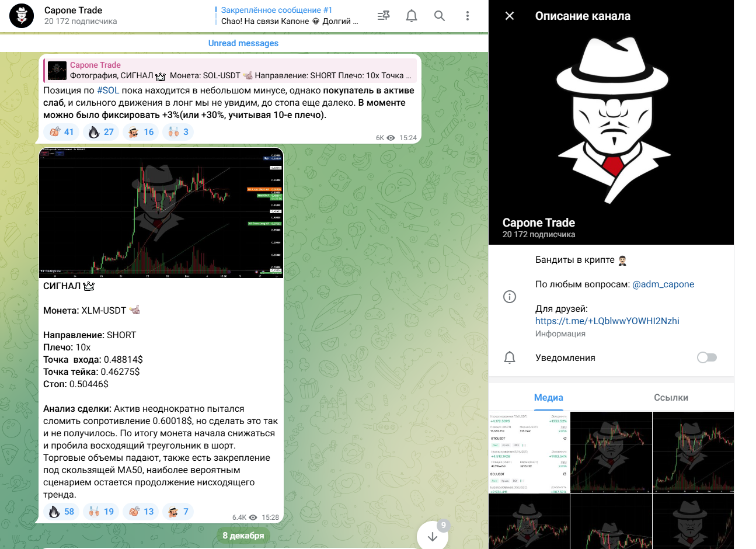The image size is (756, 549).
Task: Add the fire reaction with count 27
Action: coord(101,132)
